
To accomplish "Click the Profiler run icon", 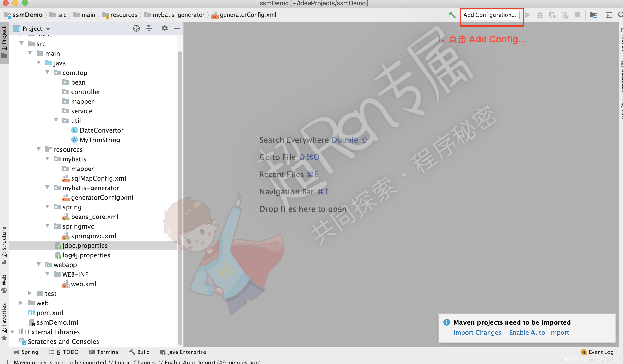I will pos(565,15).
